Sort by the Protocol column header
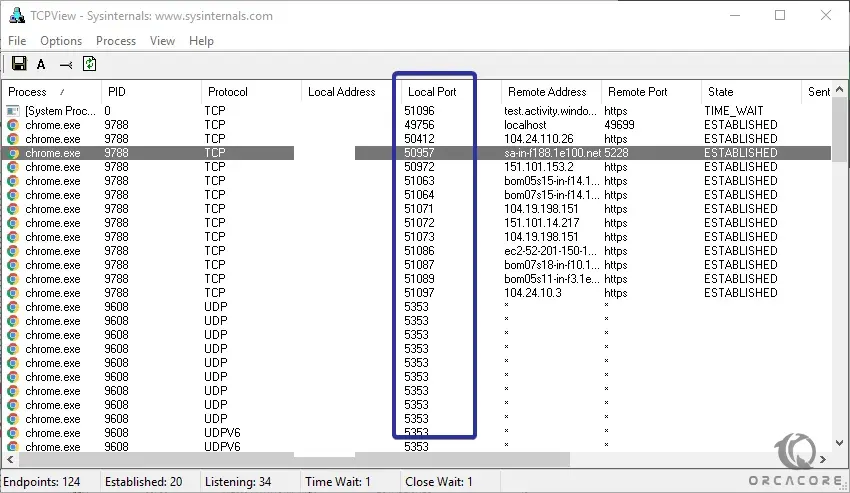850x493 pixels. point(251,92)
